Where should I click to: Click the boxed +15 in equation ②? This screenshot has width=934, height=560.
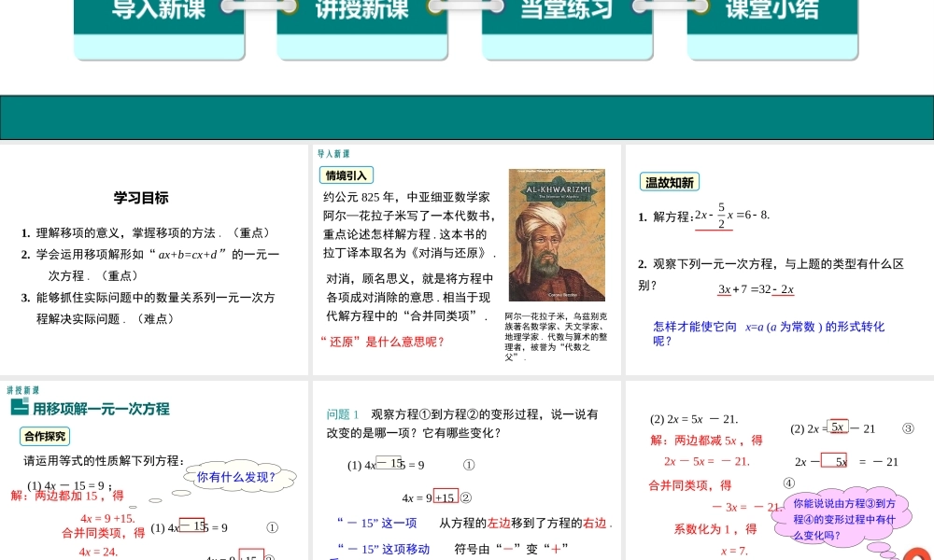[446, 497]
